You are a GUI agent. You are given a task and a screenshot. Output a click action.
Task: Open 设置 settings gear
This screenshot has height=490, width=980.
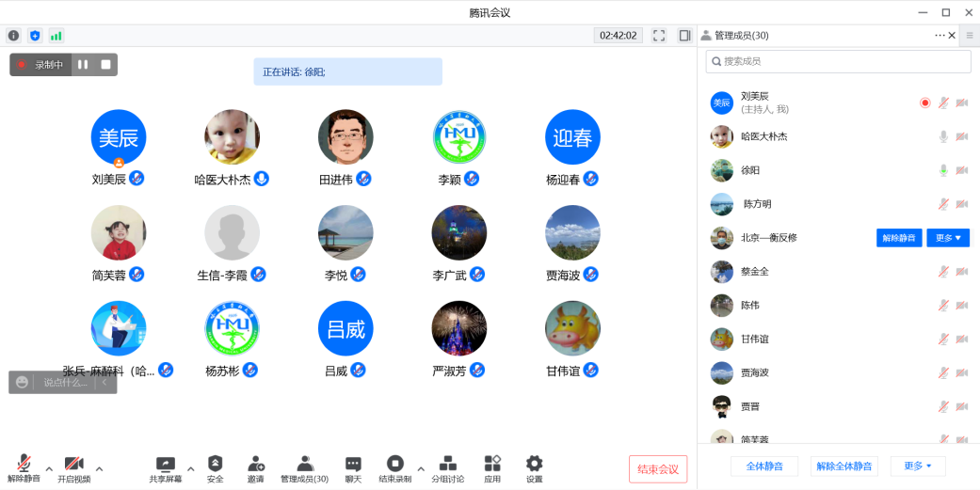(534, 464)
